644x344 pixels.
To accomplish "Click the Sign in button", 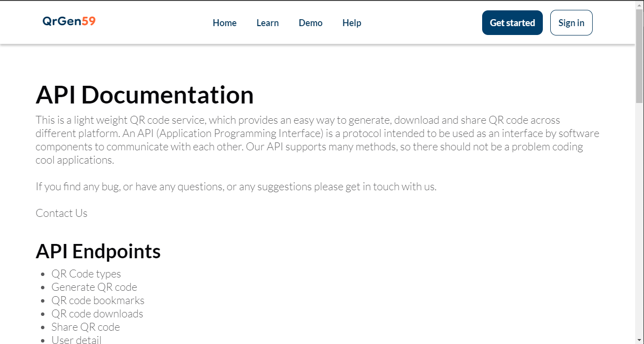I will (571, 22).
